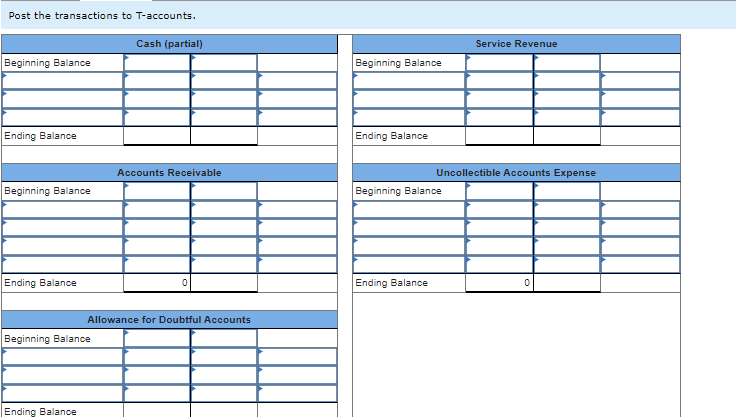This screenshot has width=736, height=417.
Task: Click 'Post the transactions to T-accounts' instruction
Action: pos(102,15)
